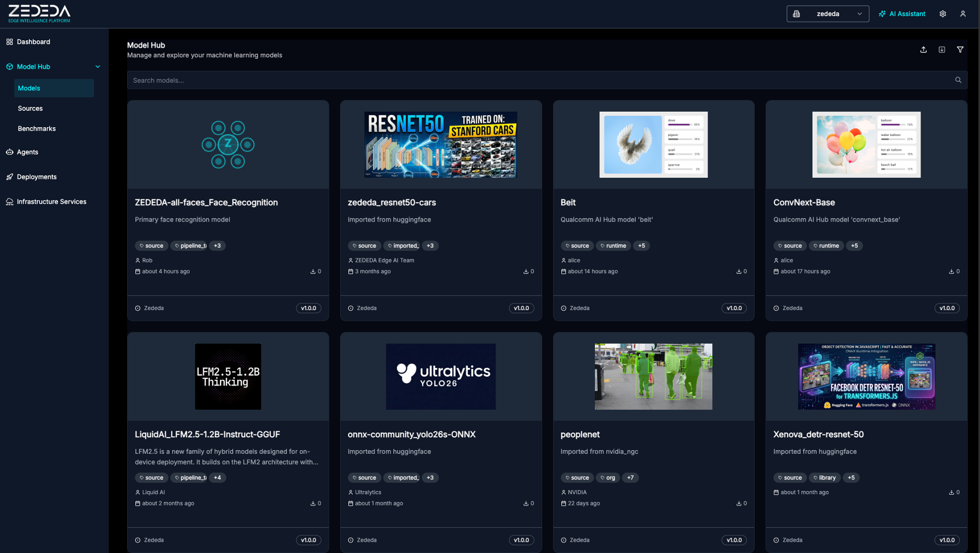This screenshot has width=980, height=553.
Task: Open the settings gear icon
Action: pos(943,14)
